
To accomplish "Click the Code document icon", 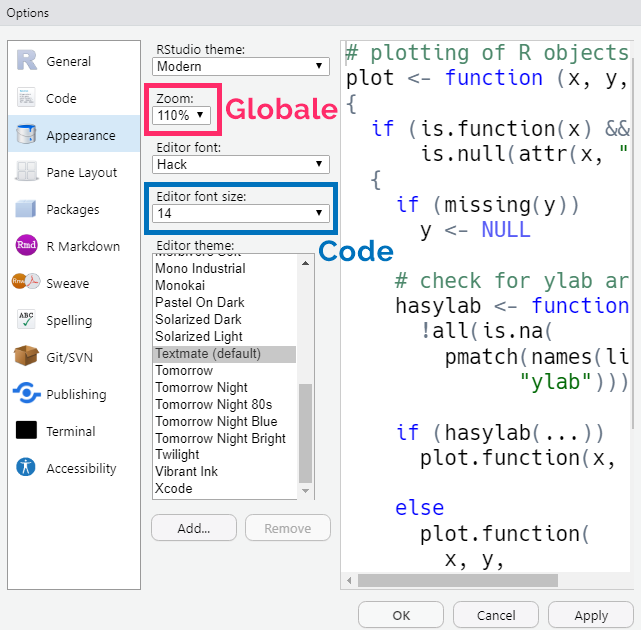I will [x=27, y=97].
